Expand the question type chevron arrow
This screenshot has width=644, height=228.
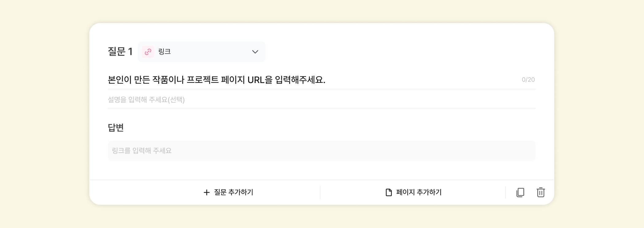255,52
